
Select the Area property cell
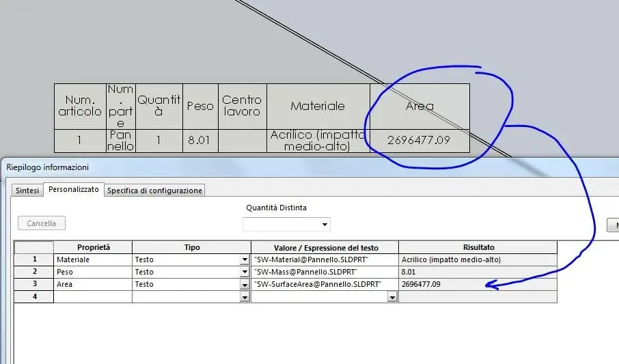pyautogui.click(x=93, y=284)
